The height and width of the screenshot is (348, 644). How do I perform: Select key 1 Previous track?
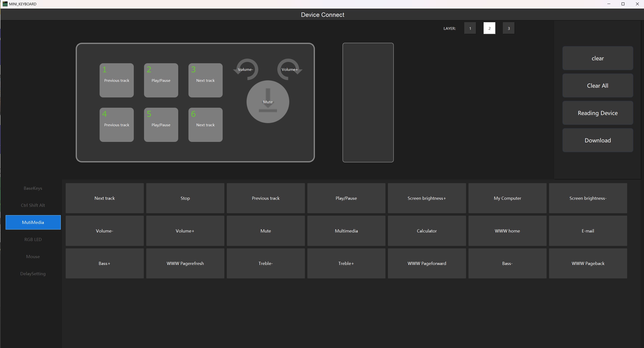pyautogui.click(x=116, y=80)
